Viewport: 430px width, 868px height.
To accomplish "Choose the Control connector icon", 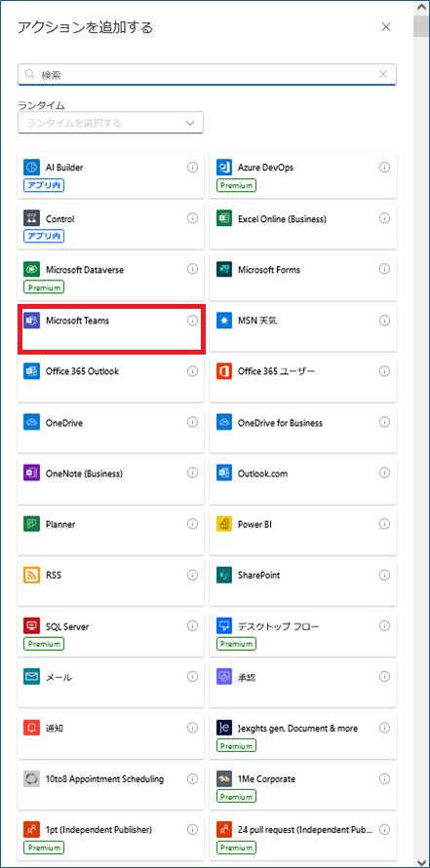I will pos(31,218).
